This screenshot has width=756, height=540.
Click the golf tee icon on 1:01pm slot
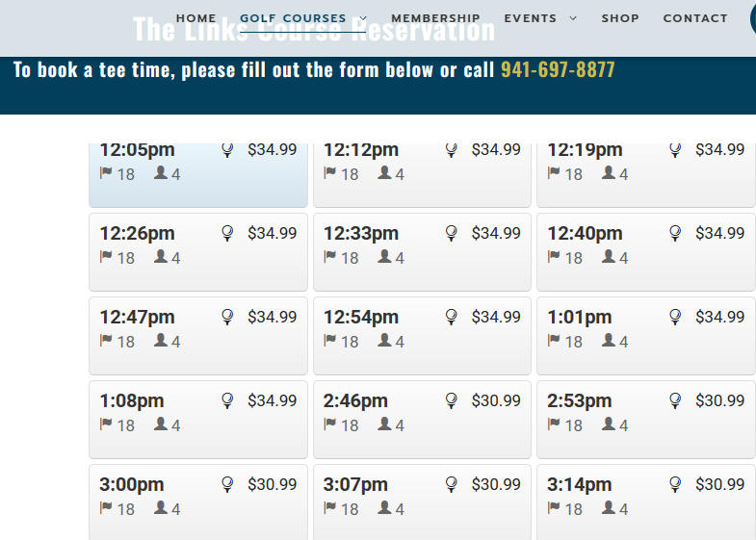pos(675,318)
